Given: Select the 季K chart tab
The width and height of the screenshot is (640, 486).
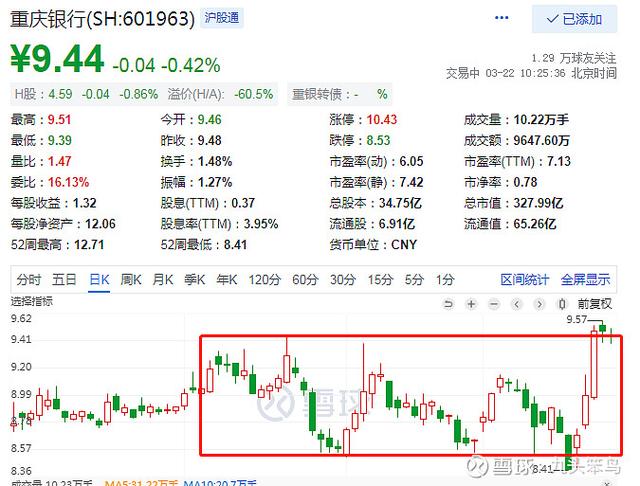Looking at the screenshot, I should [x=194, y=280].
